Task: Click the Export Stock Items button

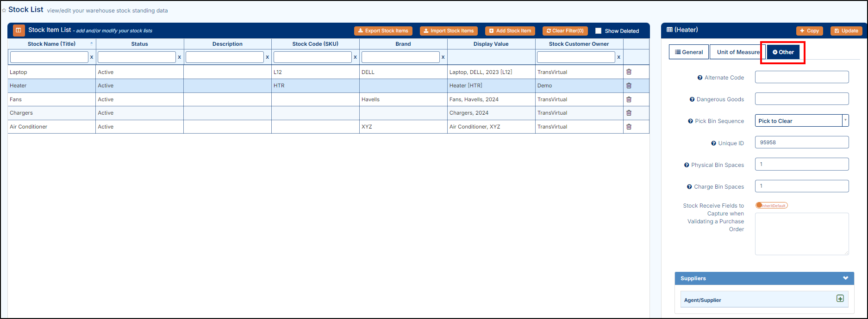Action: pyautogui.click(x=383, y=31)
